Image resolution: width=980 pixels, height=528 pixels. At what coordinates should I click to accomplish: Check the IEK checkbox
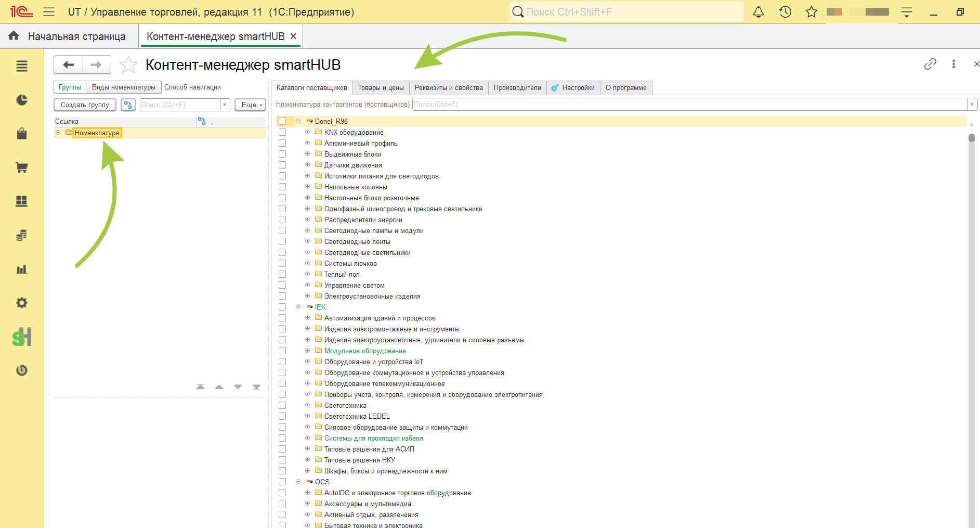coord(282,307)
